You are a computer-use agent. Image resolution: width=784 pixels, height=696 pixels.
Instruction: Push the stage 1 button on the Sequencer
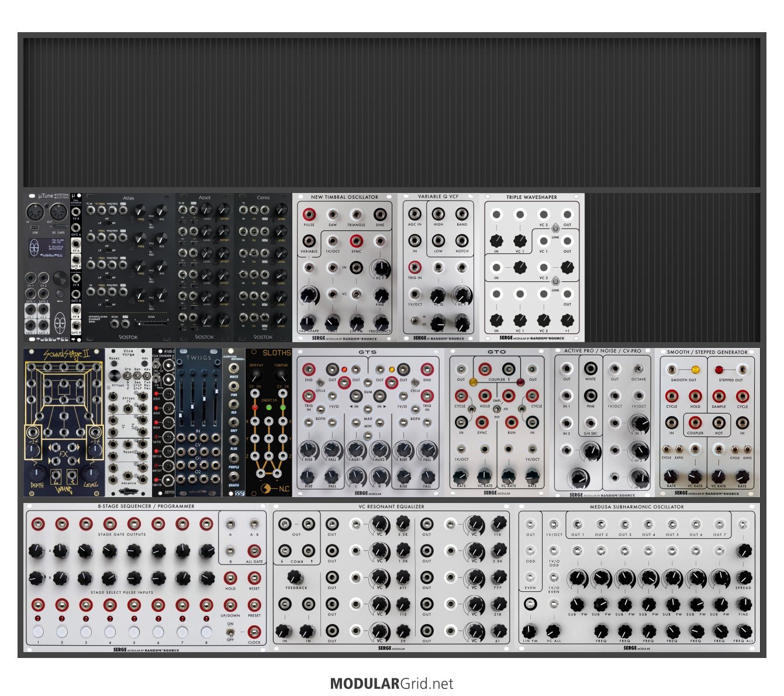38,632
